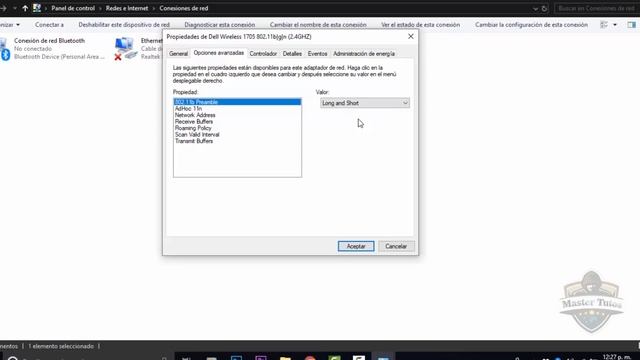
Task: Switch to the Opciones avanzadas tab
Action: (x=219, y=53)
